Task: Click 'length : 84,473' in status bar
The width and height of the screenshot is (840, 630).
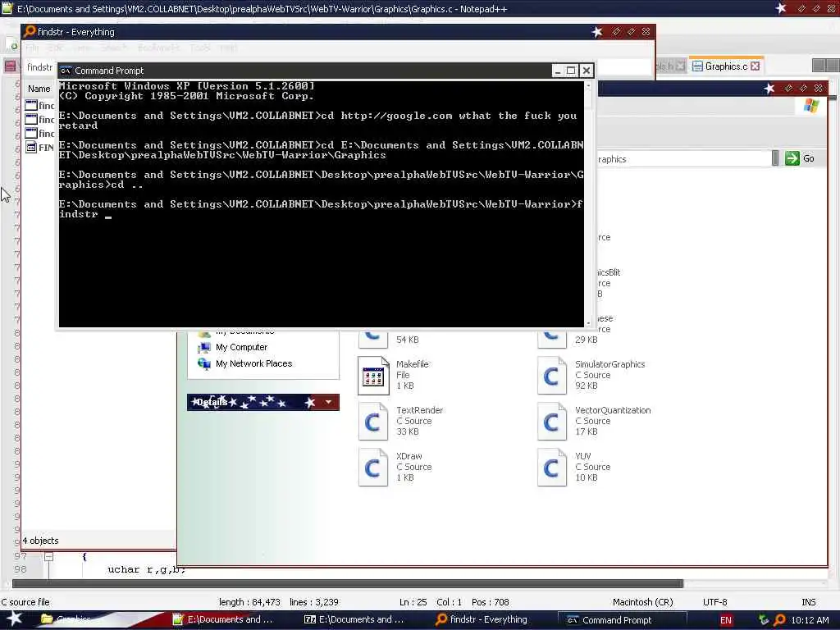Action: click(249, 601)
